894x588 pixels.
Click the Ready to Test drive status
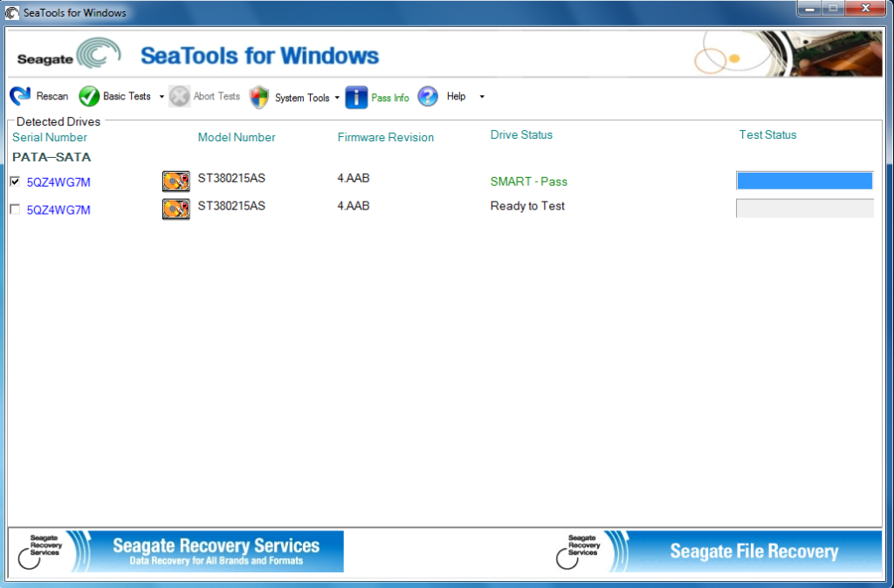527,206
